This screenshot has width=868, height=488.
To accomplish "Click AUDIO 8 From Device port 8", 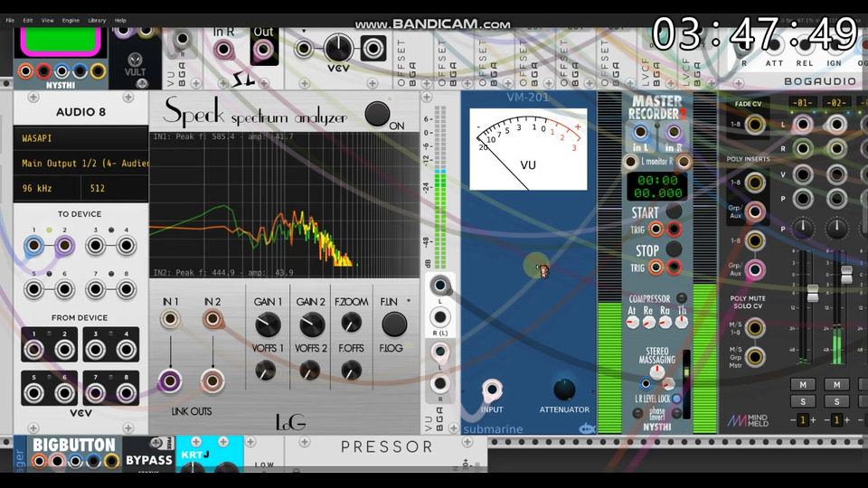I will click(x=127, y=393).
